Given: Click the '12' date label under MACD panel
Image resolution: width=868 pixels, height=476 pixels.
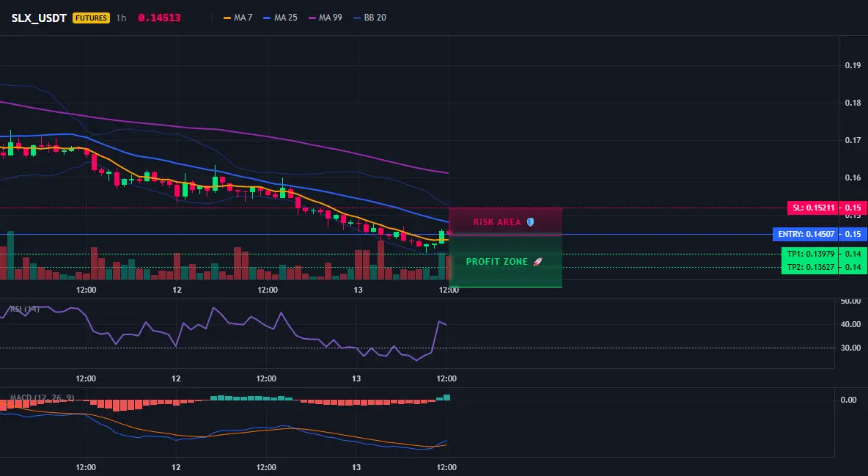Looking at the screenshot, I should (176, 467).
